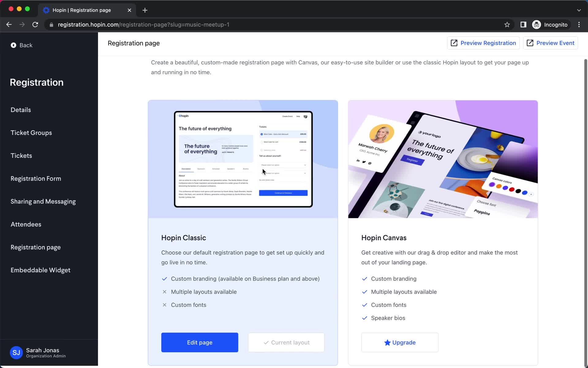Click the page scrollbar
This screenshot has width=588, height=368.
point(586,212)
